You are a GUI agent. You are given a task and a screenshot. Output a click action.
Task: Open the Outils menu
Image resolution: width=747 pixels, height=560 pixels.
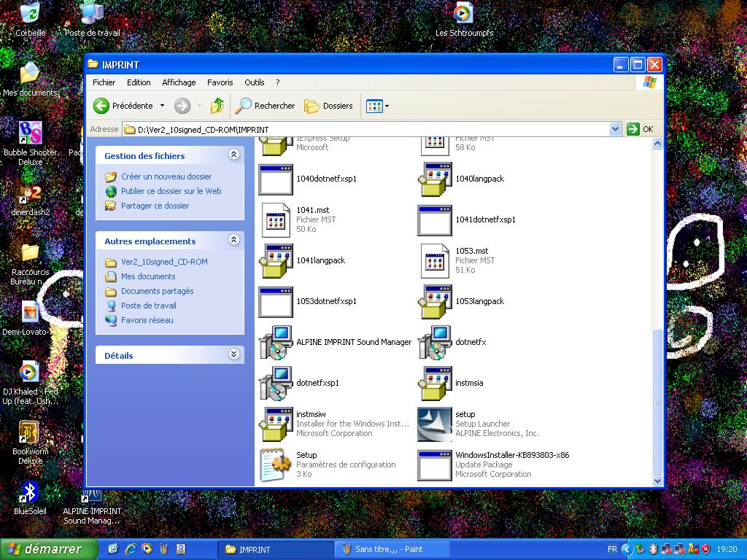pyautogui.click(x=254, y=82)
